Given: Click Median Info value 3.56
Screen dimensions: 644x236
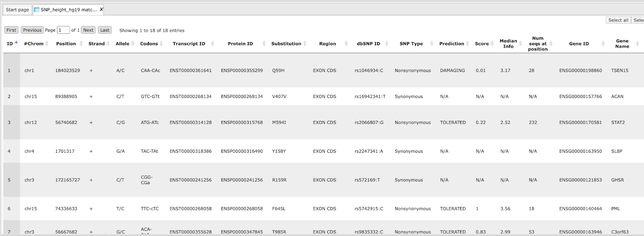Looking at the screenshot, I should [x=505, y=209].
